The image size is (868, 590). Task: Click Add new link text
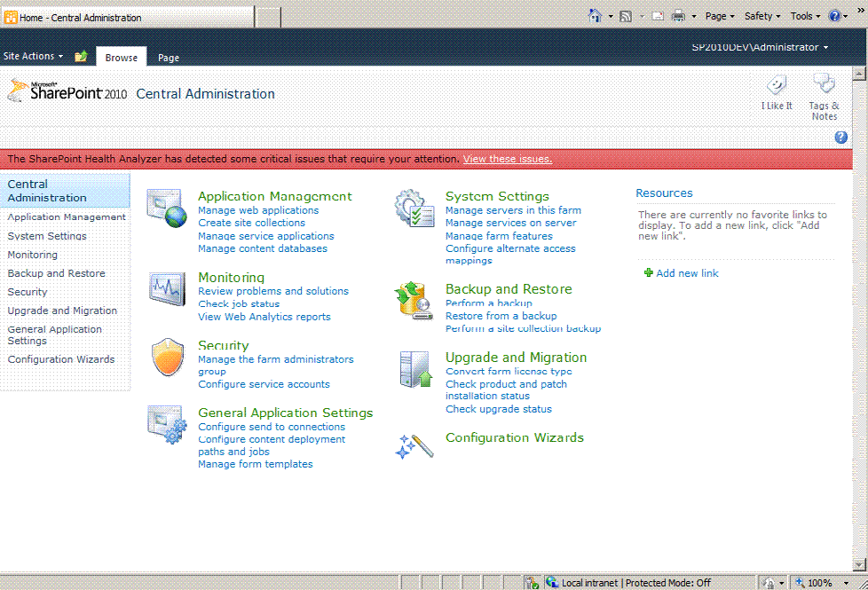click(688, 273)
